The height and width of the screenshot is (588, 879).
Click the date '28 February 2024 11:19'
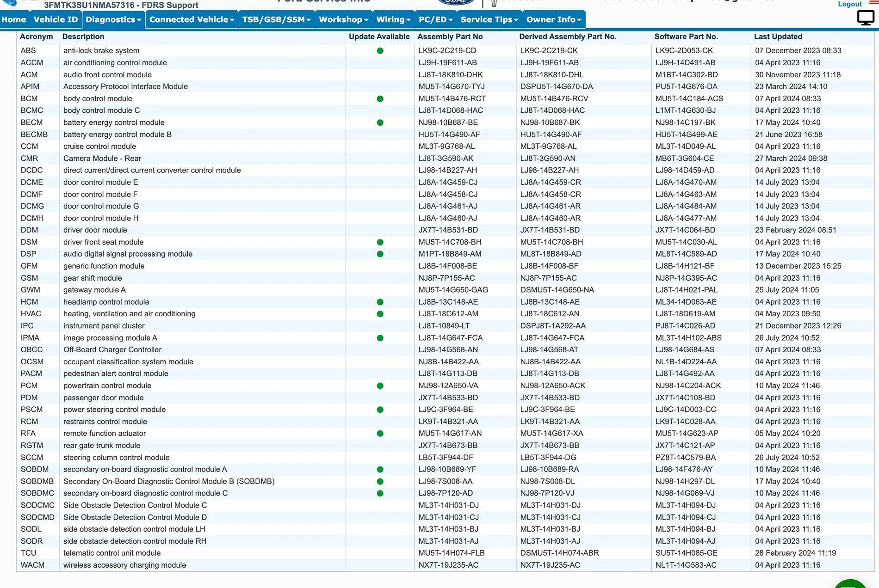795,553
